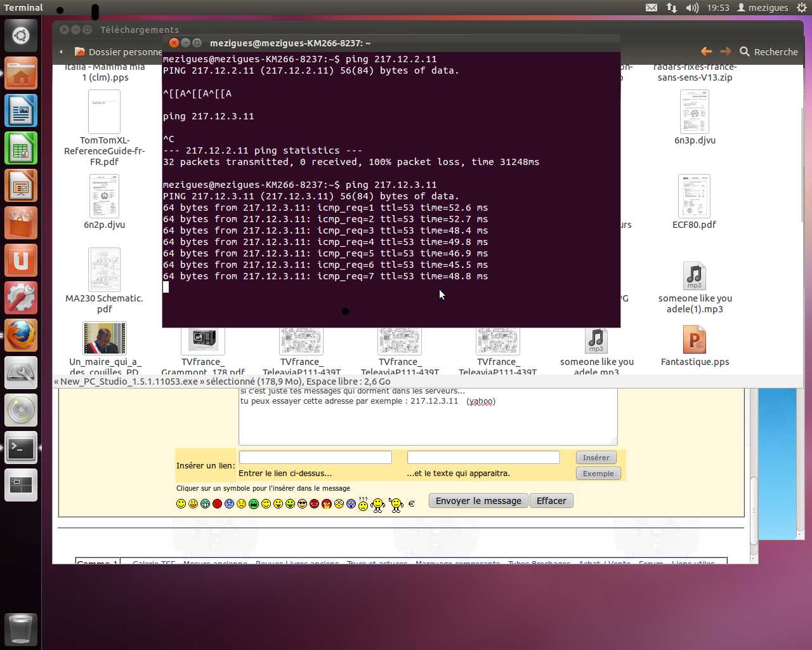This screenshot has width=812, height=650.
Task: Open the network connections indicator
Action: [x=671, y=8]
